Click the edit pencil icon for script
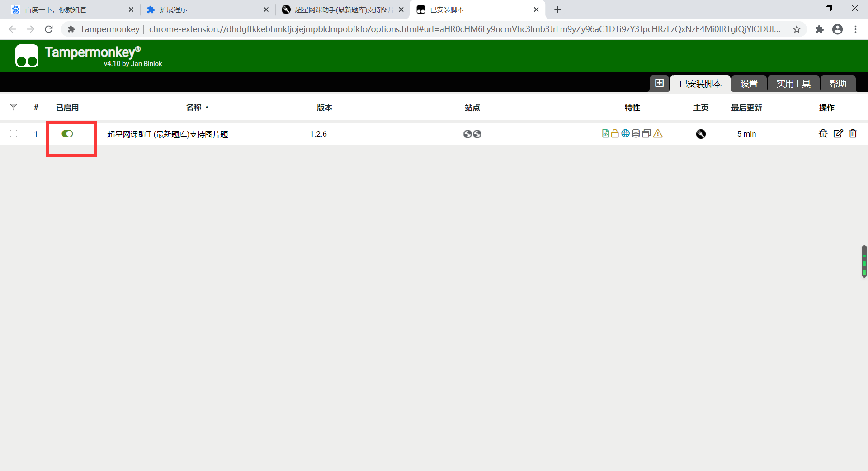Image resolution: width=868 pixels, height=471 pixels. pyautogui.click(x=838, y=133)
